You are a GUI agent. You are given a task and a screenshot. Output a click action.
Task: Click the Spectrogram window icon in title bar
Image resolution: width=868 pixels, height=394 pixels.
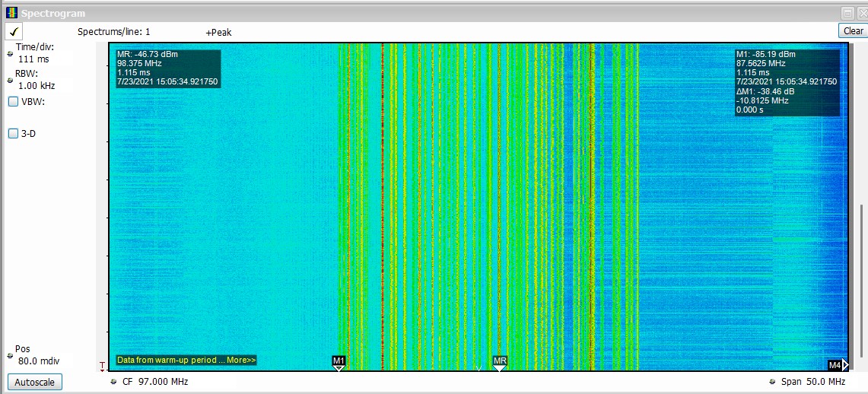coord(11,13)
